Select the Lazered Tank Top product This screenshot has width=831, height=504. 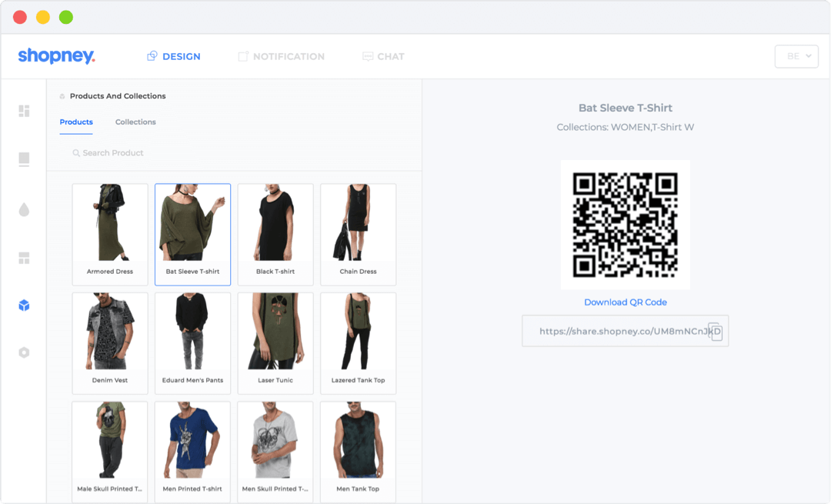coord(359,343)
